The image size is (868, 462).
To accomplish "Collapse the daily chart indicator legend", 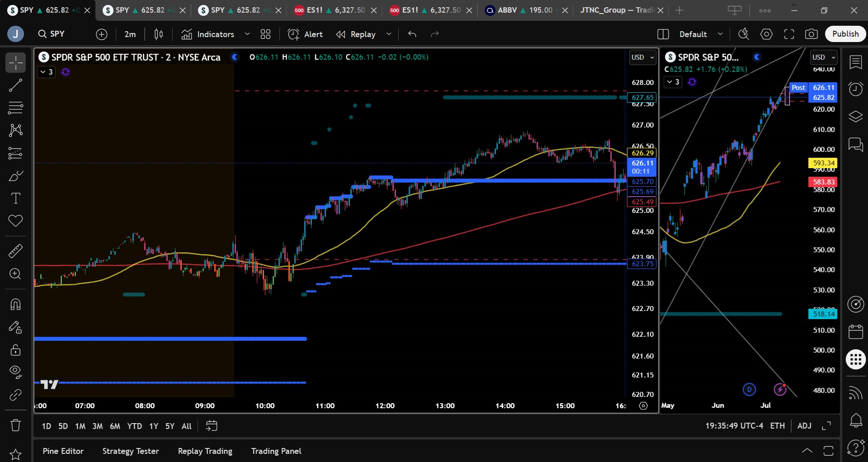I will (673, 82).
